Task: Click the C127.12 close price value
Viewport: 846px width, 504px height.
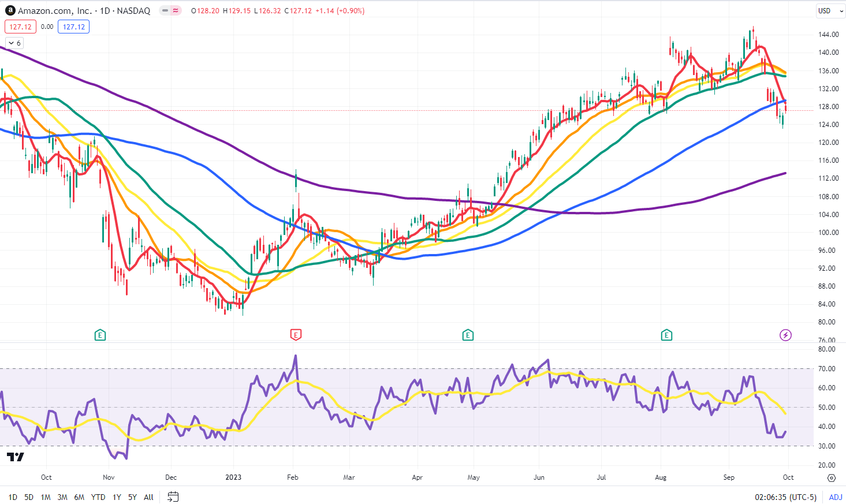Action: click(298, 11)
